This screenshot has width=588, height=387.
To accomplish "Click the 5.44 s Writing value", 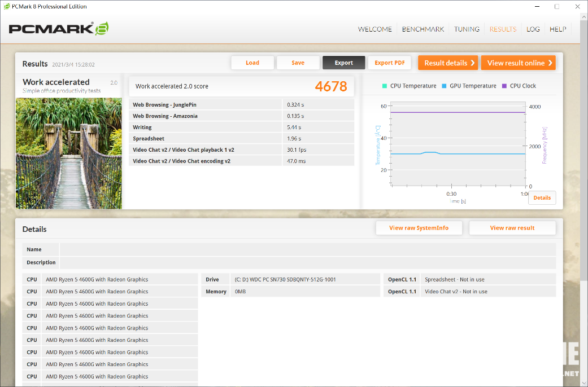I will coord(294,127).
